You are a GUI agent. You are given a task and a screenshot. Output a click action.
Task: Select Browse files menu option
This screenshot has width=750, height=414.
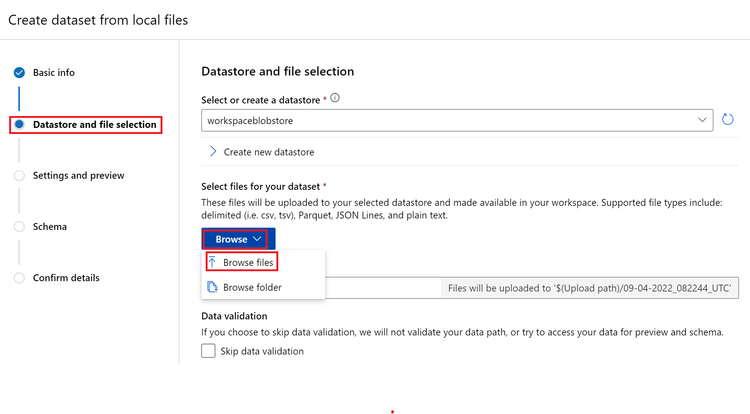coord(248,262)
